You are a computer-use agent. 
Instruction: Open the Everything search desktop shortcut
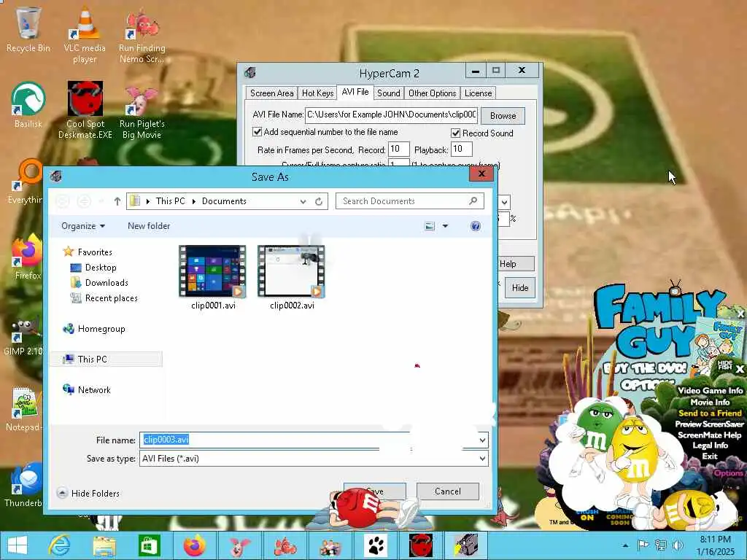point(26,181)
